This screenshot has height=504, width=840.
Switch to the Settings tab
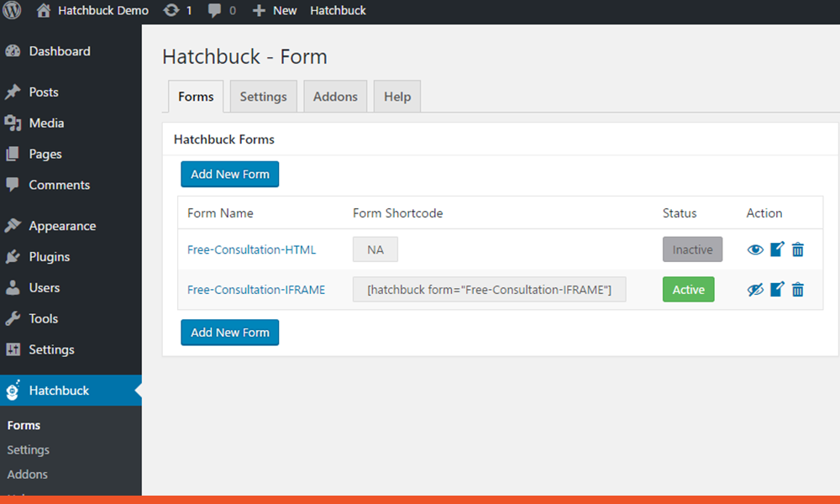pos(263,97)
